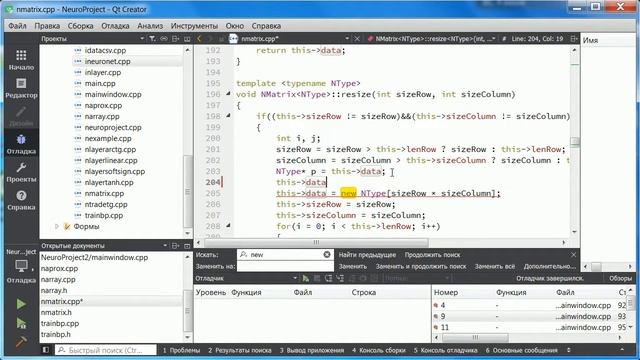Open 4 Консоль сборки output tab
The height and width of the screenshot is (360, 640).
coord(379,350)
